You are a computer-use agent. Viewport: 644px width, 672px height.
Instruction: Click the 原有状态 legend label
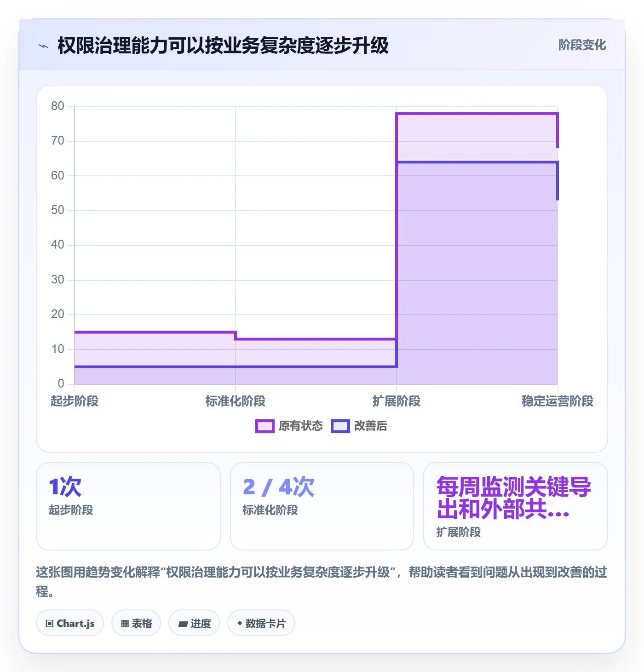pyautogui.click(x=301, y=426)
